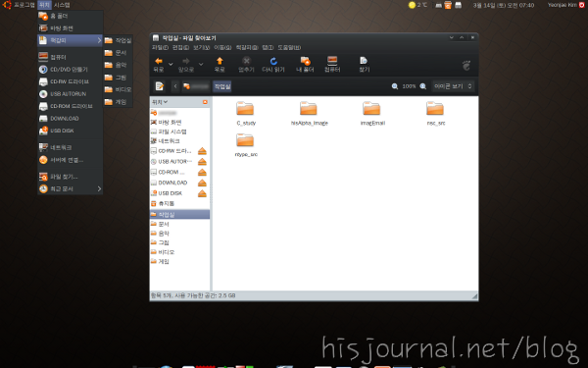Click the weather indicator showing 2 ℃

pos(417,5)
